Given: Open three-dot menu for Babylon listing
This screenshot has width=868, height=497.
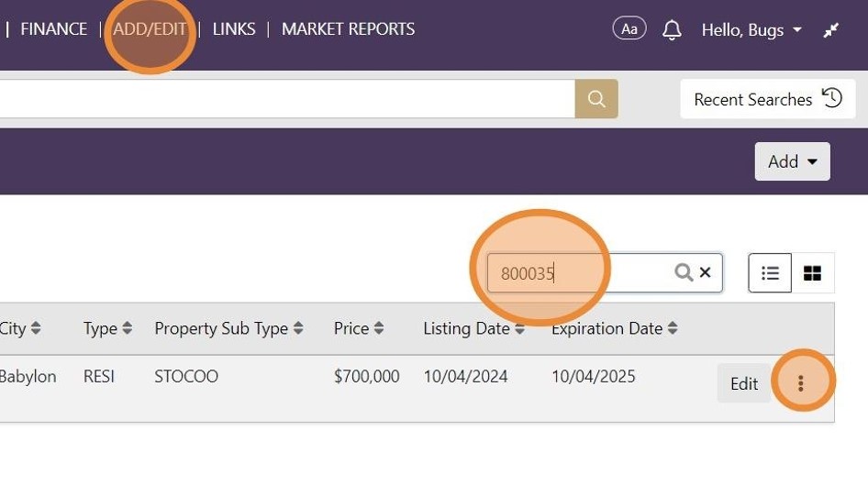Looking at the screenshot, I should coord(801,383).
